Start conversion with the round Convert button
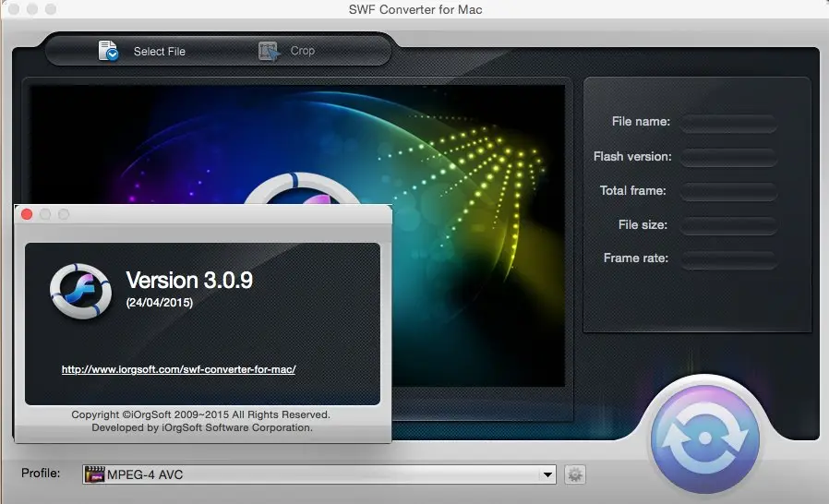 (x=704, y=438)
